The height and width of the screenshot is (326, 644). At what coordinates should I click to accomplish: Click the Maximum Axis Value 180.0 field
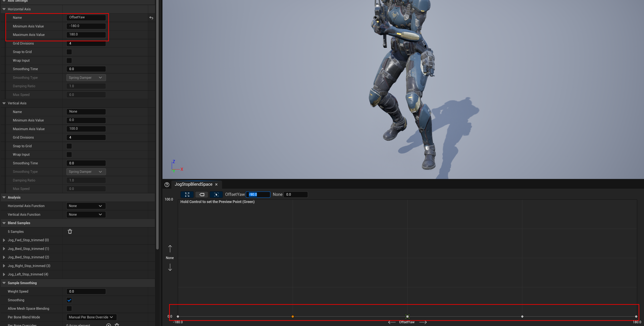86,34
